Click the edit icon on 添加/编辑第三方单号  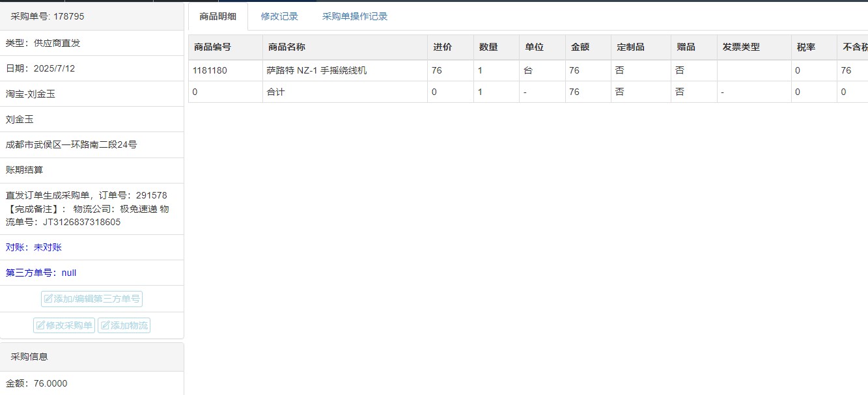click(48, 299)
